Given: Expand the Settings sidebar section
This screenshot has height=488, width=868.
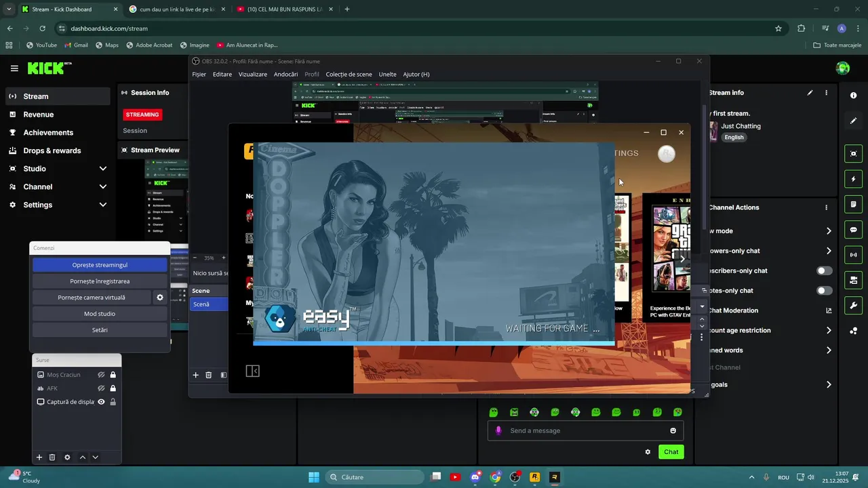Looking at the screenshot, I should coord(103,205).
